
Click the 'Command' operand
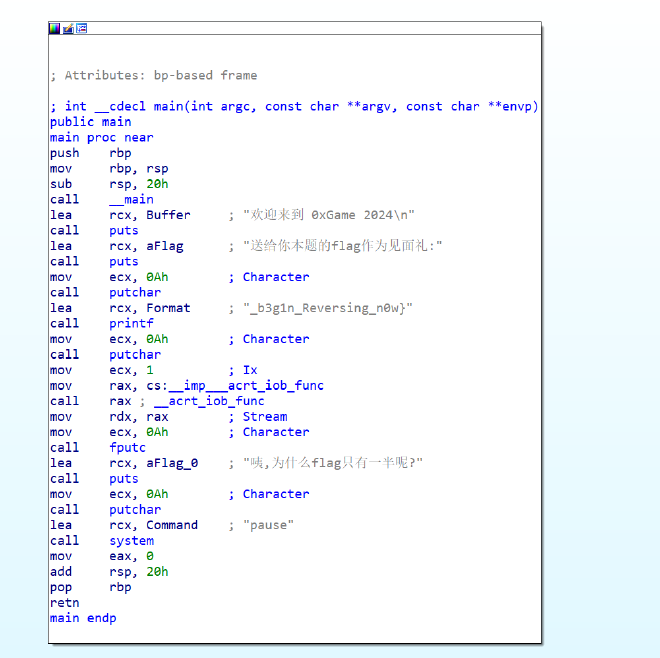[x=172, y=525]
